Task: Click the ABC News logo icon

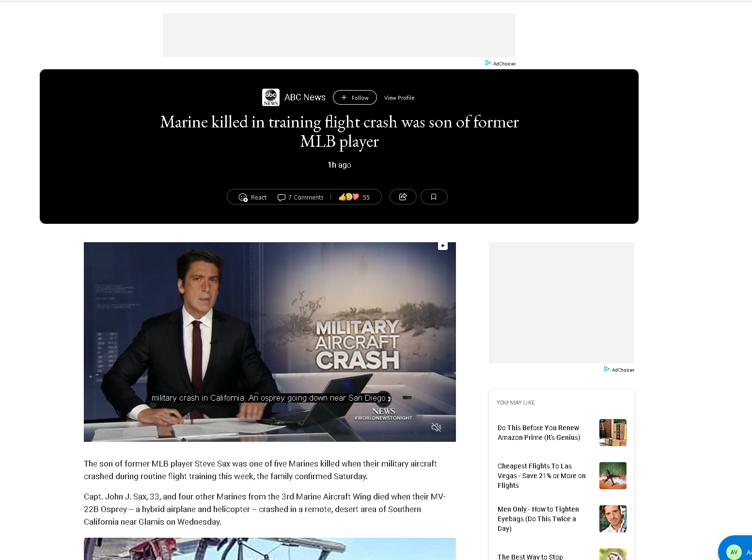Action: (x=271, y=97)
